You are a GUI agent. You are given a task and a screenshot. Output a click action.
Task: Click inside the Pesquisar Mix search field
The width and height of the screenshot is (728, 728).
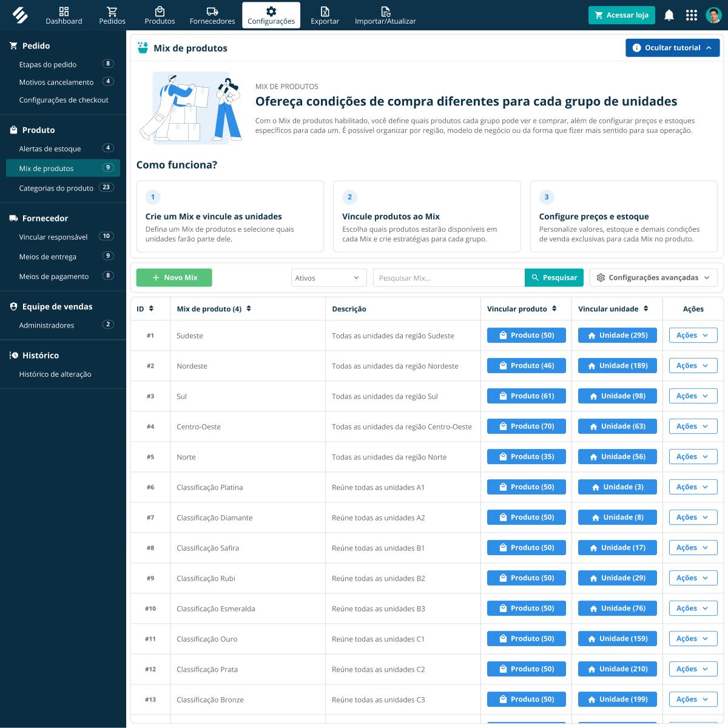point(449,277)
